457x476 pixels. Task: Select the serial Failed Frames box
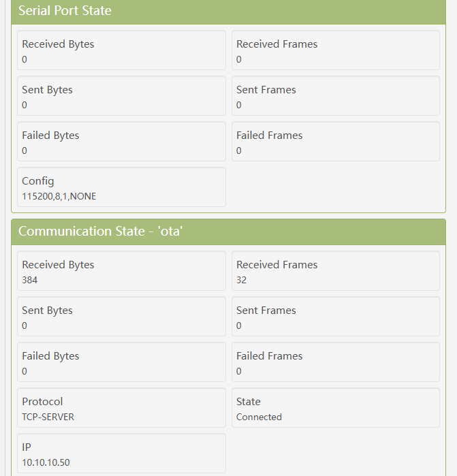336,142
